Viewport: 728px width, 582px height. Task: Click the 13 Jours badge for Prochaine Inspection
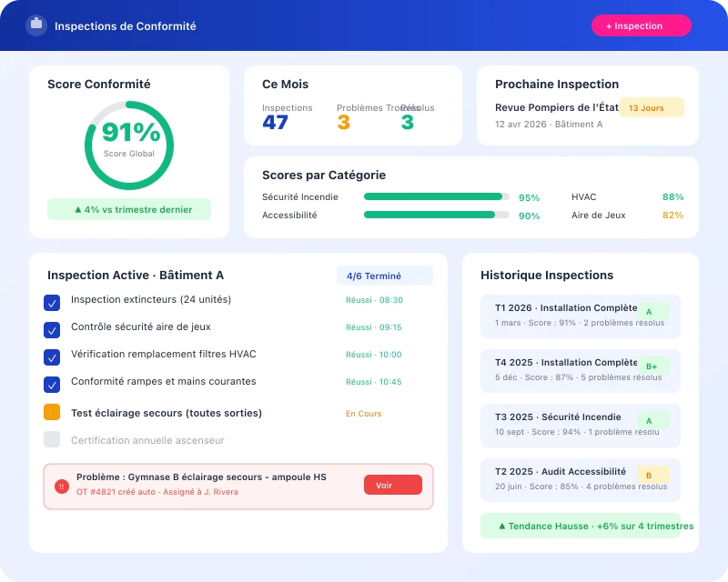pos(651,107)
